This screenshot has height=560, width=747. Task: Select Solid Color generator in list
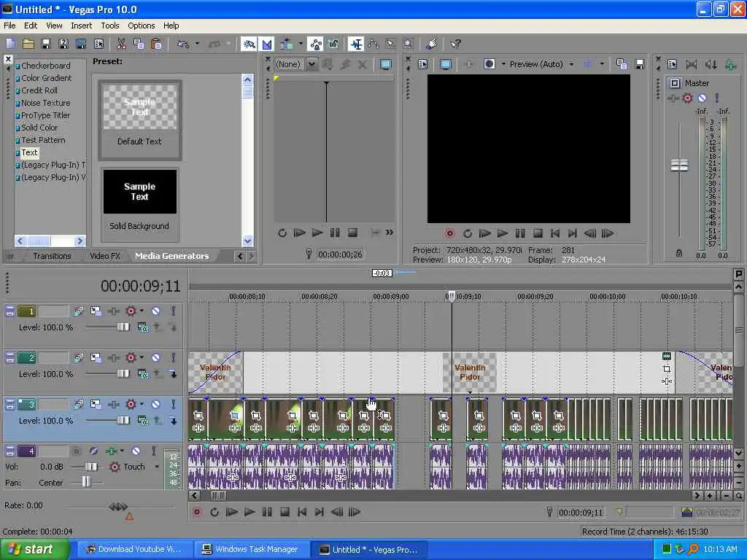(39, 128)
